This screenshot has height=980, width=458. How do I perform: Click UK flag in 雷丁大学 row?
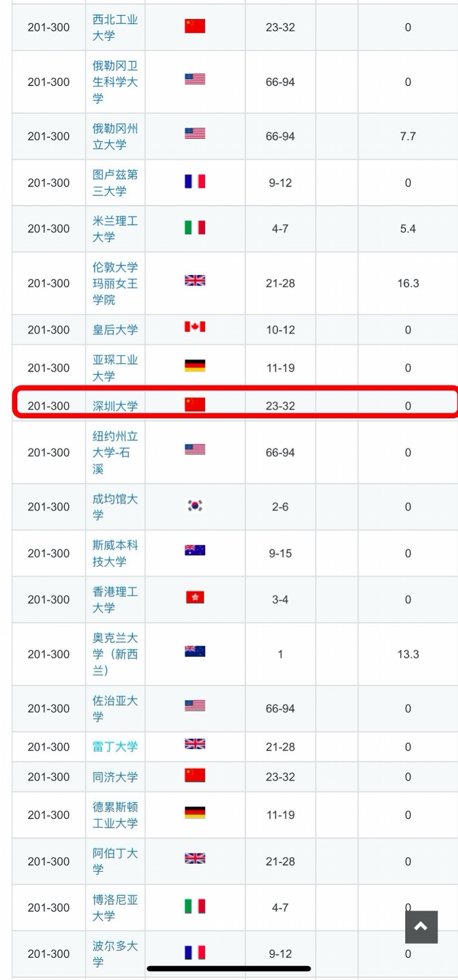195,744
